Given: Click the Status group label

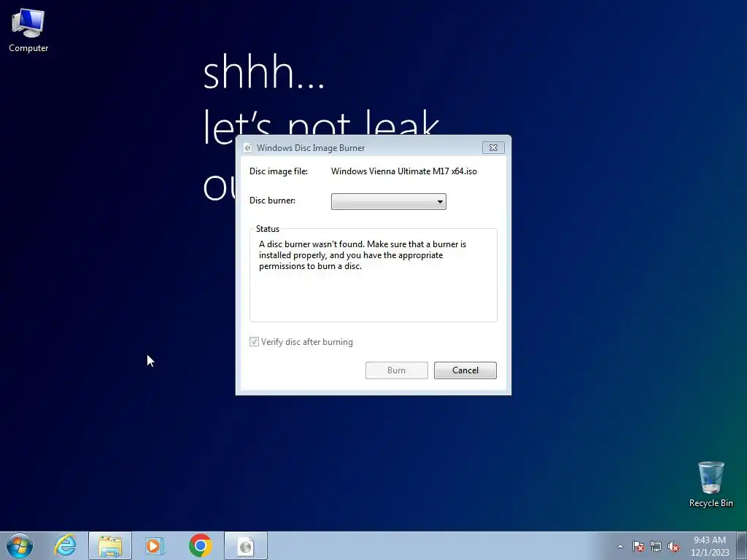Looking at the screenshot, I should pos(268,228).
